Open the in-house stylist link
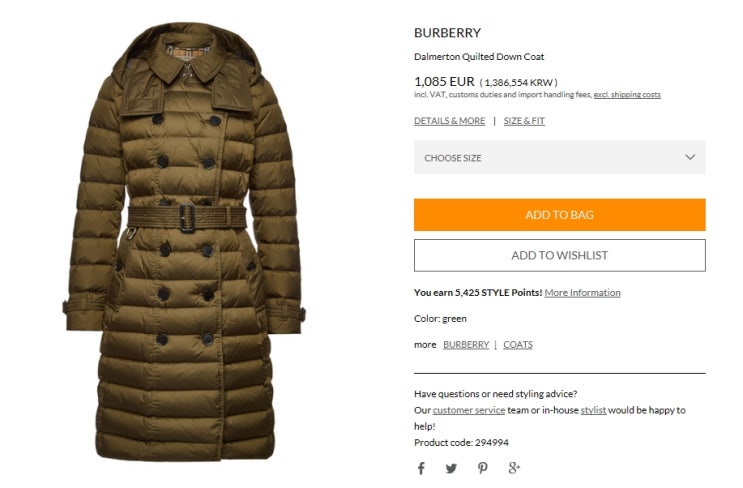This screenshot has height=488, width=743. click(x=593, y=410)
